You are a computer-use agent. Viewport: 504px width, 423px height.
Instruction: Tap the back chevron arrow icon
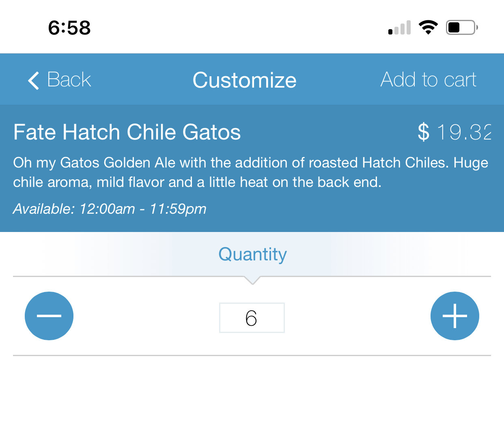tap(34, 80)
